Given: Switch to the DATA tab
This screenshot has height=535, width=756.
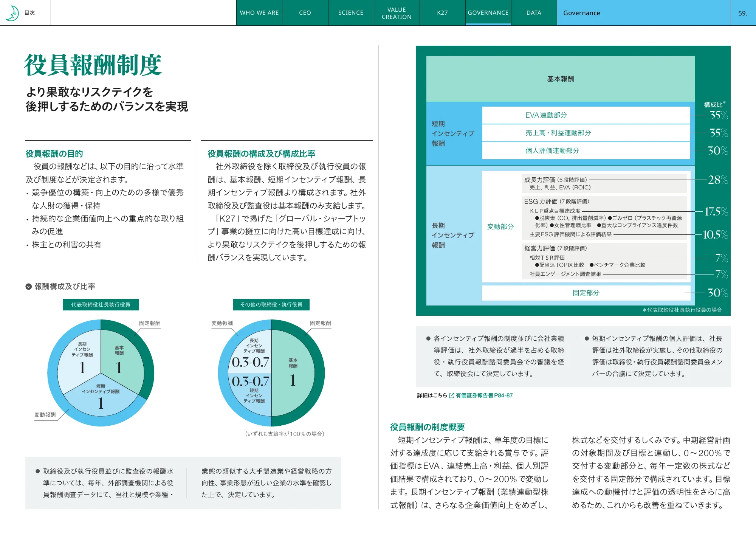Looking at the screenshot, I should (533, 12).
